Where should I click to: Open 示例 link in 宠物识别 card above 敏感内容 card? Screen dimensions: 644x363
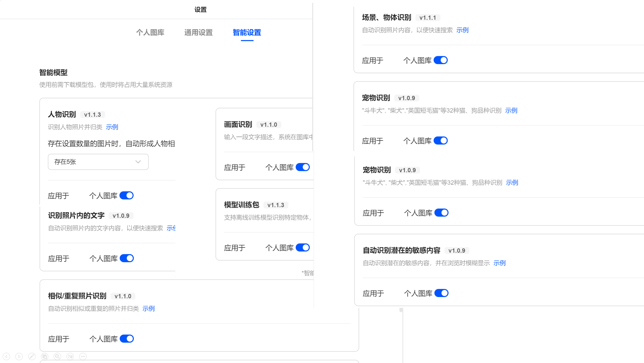point(512,183)
